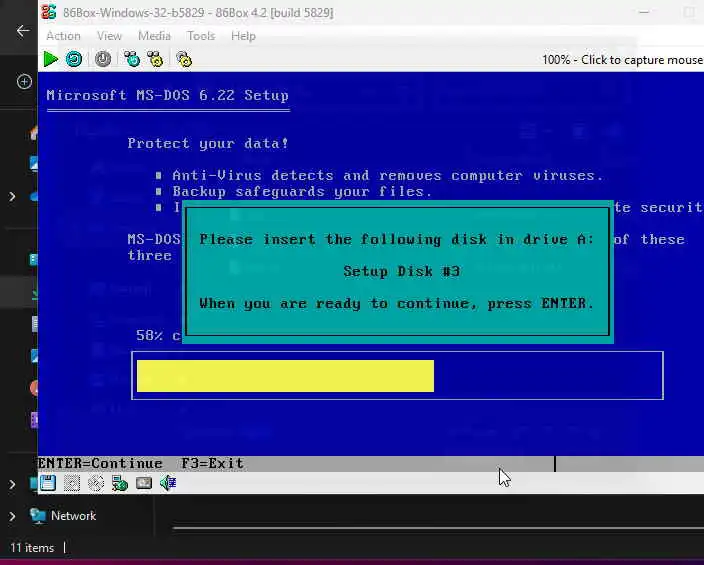704x565 pixels.
Task: Open the Tools menu
Action: pos(201,36)
